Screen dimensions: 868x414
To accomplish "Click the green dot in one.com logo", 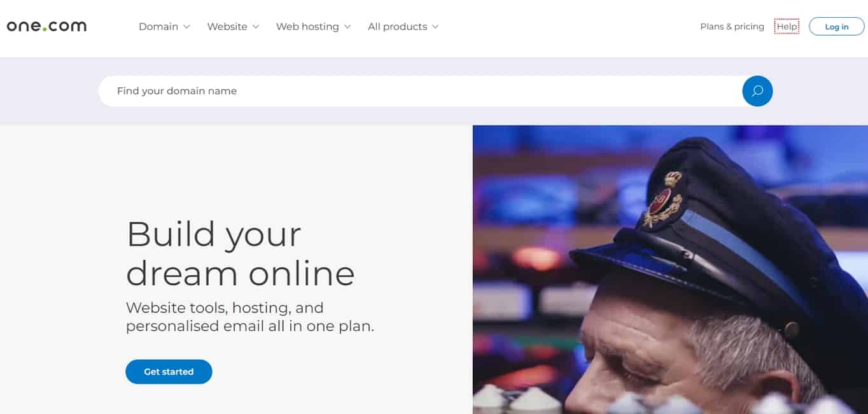I will [x=45, y=30].
